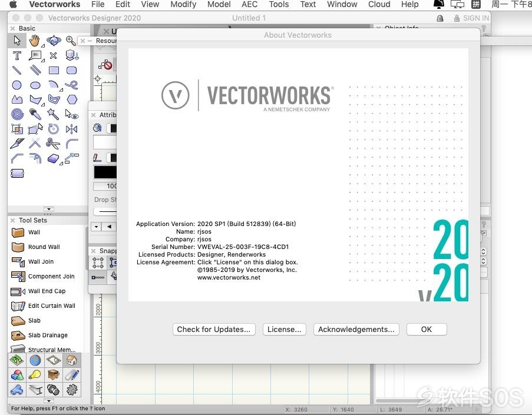The width and height of the screenshot is (532, 415).
Task: Select the Arc tool
Action: (54, 85)
